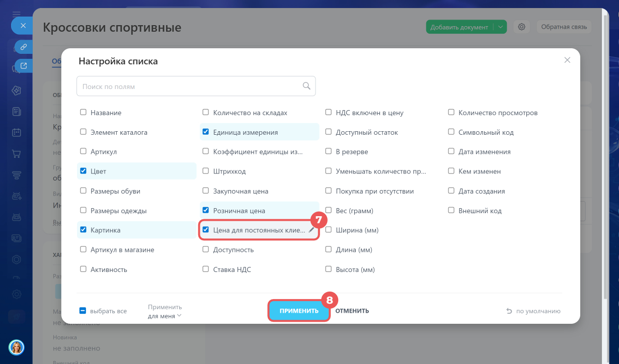The height and width of the screenshot is (364, 619).
Task: Click the ОТМЕНИТЬ button
Action: click(352, 311)
